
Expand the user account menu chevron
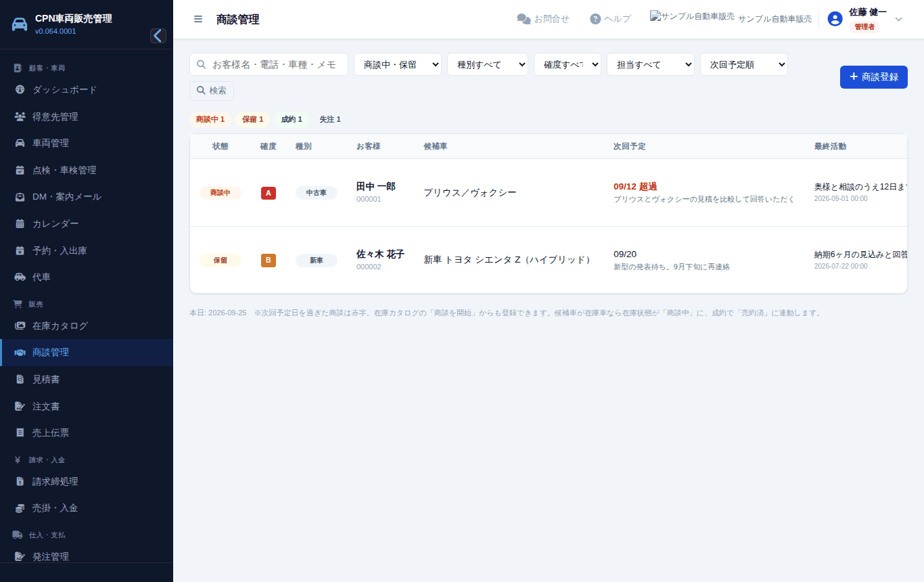(899, 19)
